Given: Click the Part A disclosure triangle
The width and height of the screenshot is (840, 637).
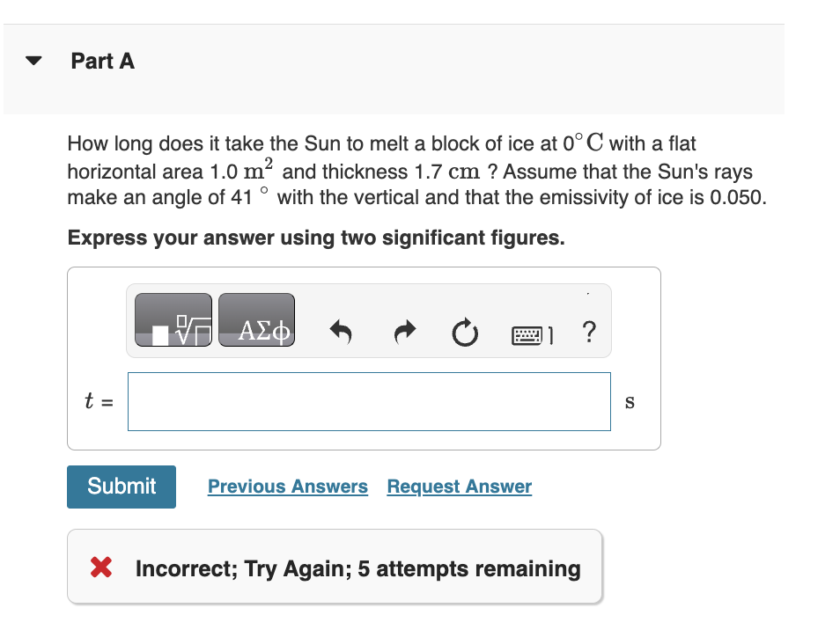Looking at the screenshot, I should click(x=32, y=60).
